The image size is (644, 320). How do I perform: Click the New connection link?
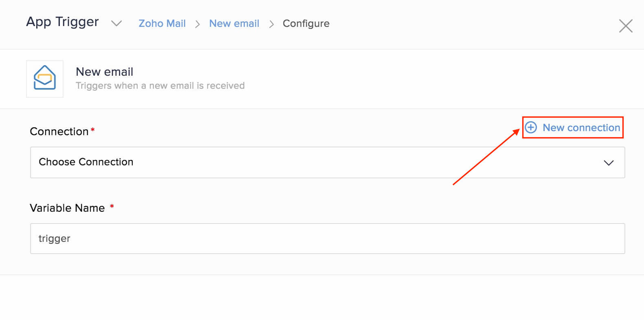[x=581, y=127]
